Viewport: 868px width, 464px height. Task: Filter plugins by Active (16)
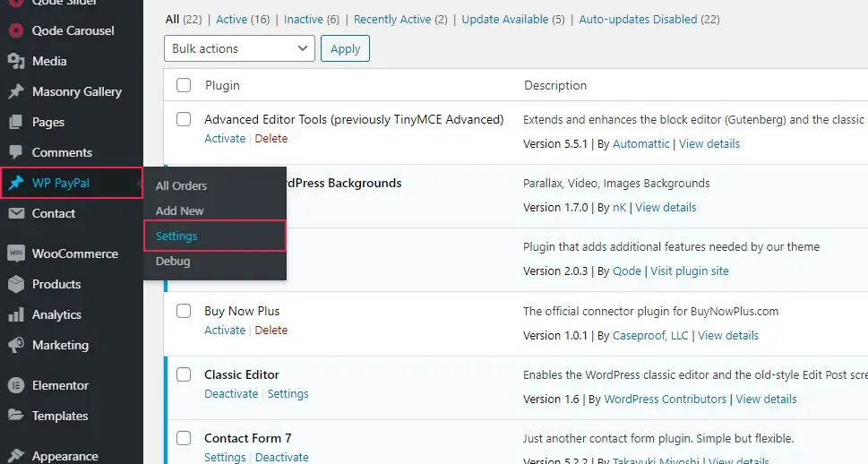[x=243, y=20]
